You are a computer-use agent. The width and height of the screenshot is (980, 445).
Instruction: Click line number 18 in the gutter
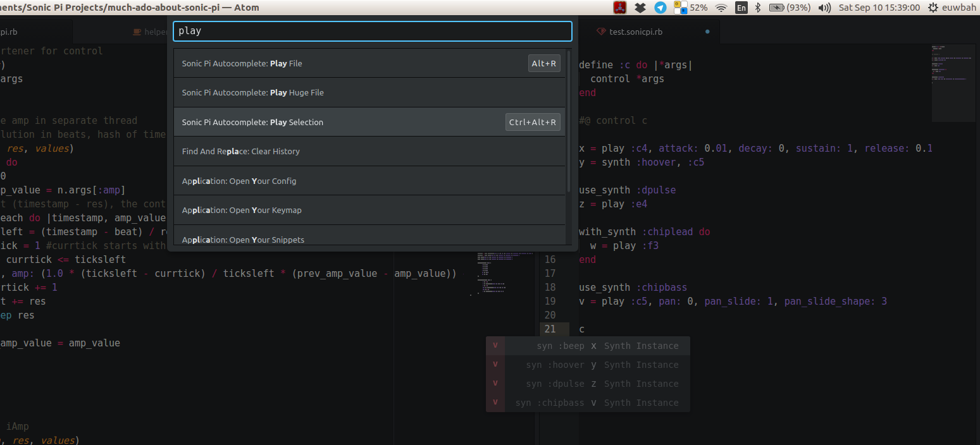[x=549, y=287]
